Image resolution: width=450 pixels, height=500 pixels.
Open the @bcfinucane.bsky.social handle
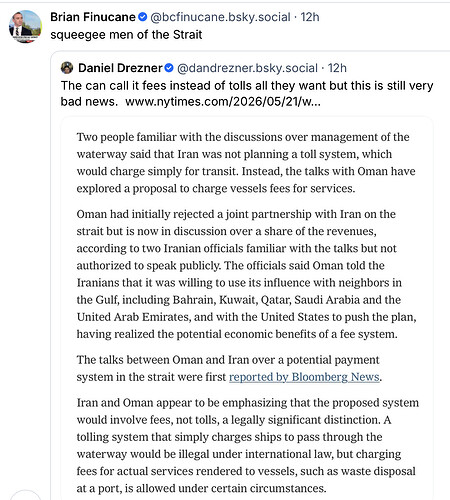point(220,17)
